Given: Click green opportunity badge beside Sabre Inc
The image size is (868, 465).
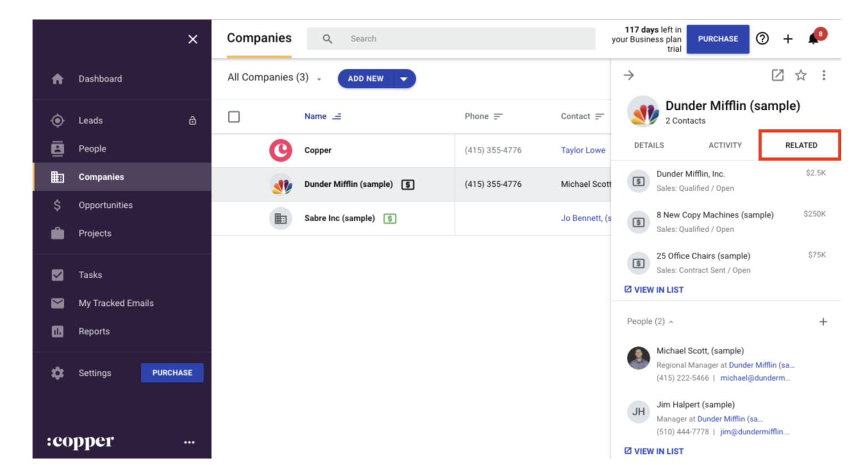Looking at the screenshot, I should [390, 218].
